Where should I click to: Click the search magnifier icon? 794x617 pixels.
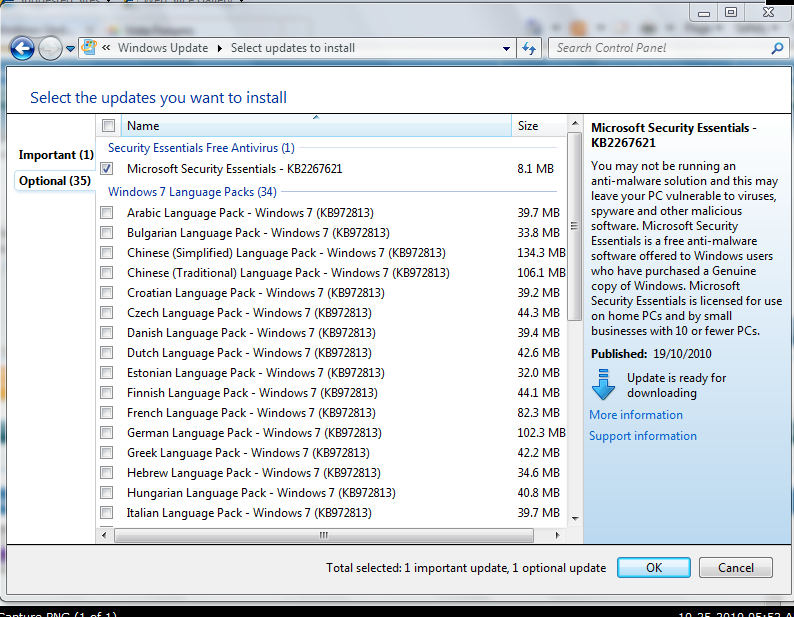point(777,48)
